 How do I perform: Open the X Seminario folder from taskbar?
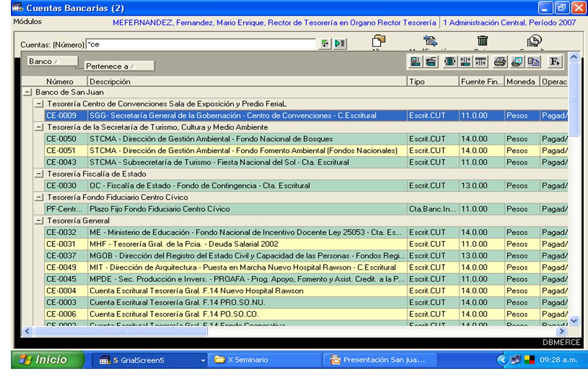pyautogui.click(x=265, y=360)
